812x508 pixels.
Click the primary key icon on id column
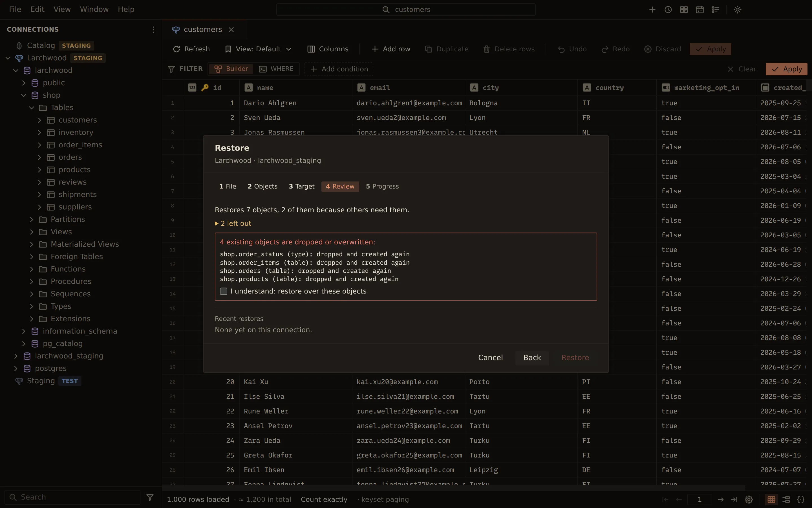[x=205, y=88]
